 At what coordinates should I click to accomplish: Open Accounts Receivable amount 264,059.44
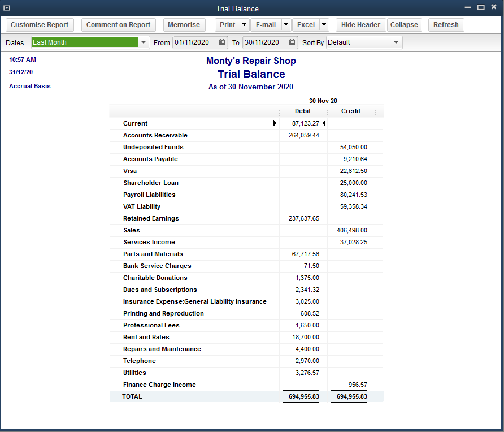coord(304,135)
